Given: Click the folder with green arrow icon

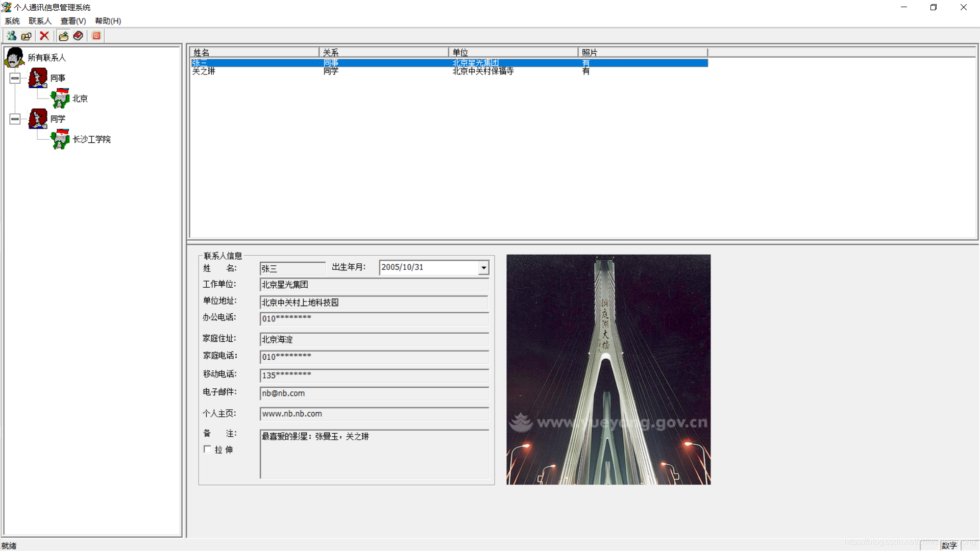Looking at the screenshot, I should [x=63, y=36].
